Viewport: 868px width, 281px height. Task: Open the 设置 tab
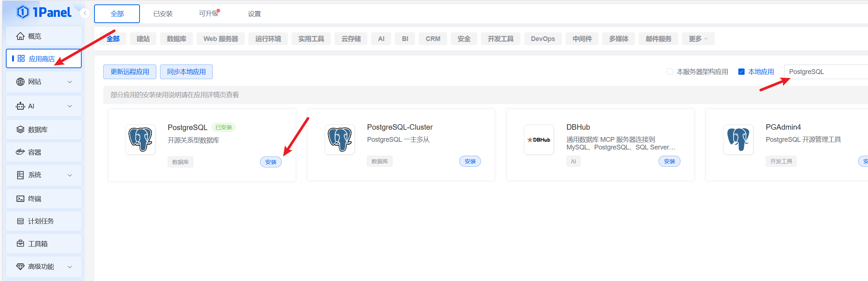pos(254,14)
